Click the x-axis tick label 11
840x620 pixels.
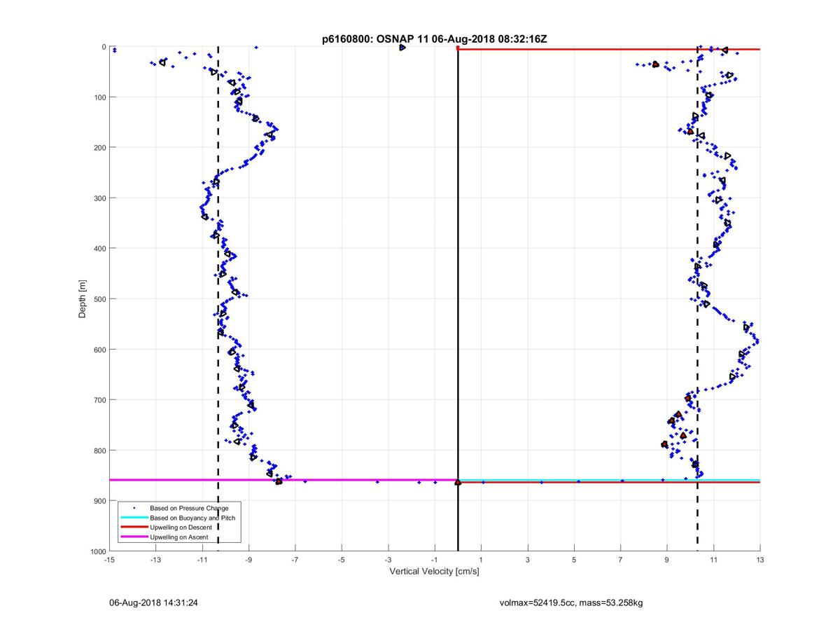click(713, 560)
